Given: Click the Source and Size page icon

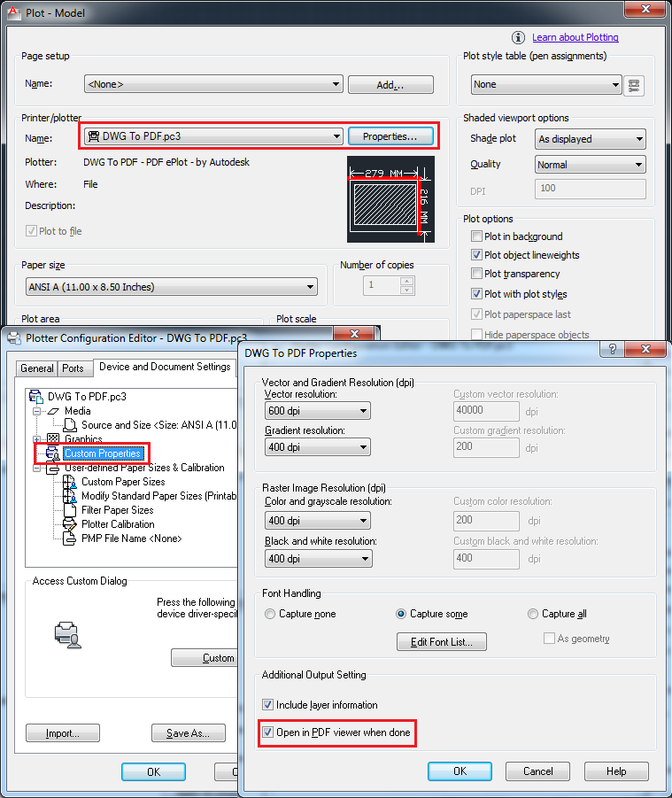Looking at the screenshot, I should (70, 425).
